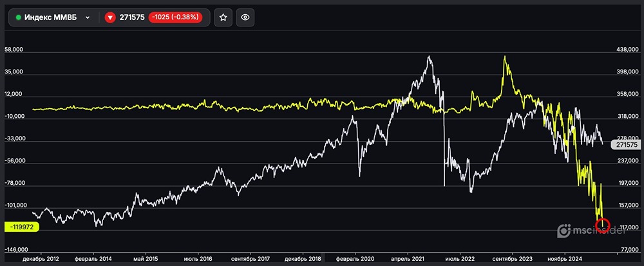Click the 77,000 right axis value
The image size is (644, 266).
(x=630, y=250)
